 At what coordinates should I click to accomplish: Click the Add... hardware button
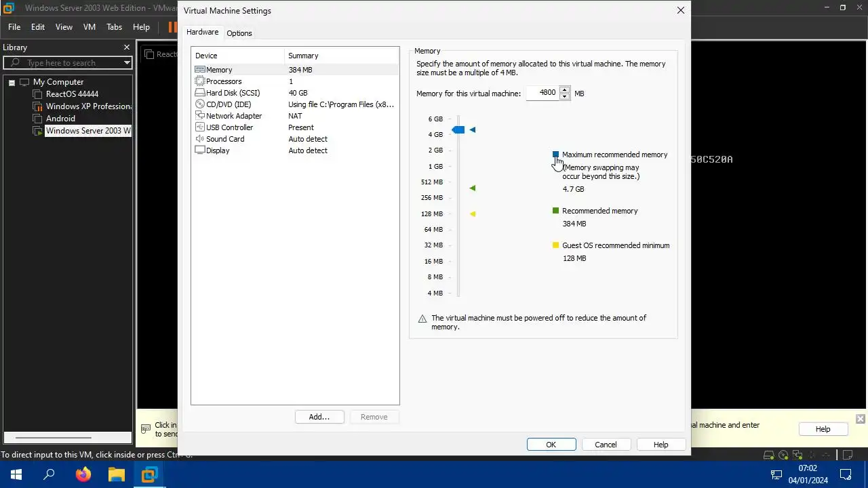319,417
